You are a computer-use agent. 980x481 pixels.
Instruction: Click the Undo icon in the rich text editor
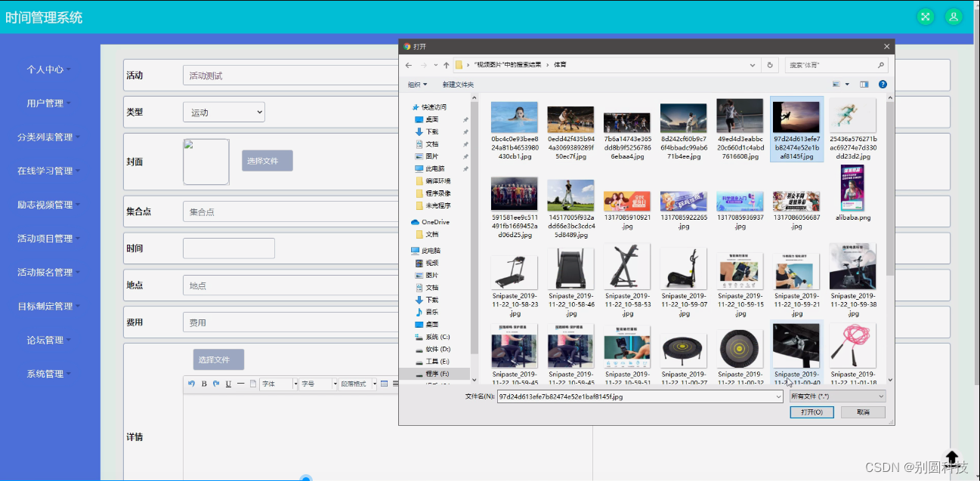(x=192, y=383)
